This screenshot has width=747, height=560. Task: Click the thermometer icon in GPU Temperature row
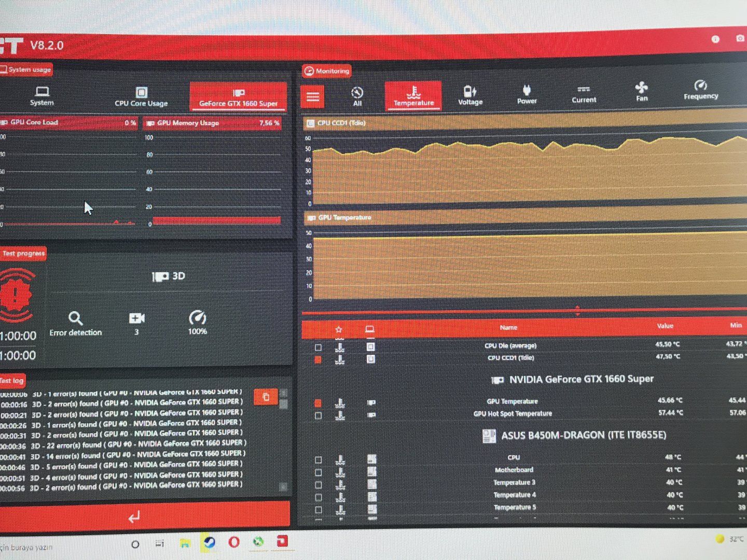pos(340,402)
